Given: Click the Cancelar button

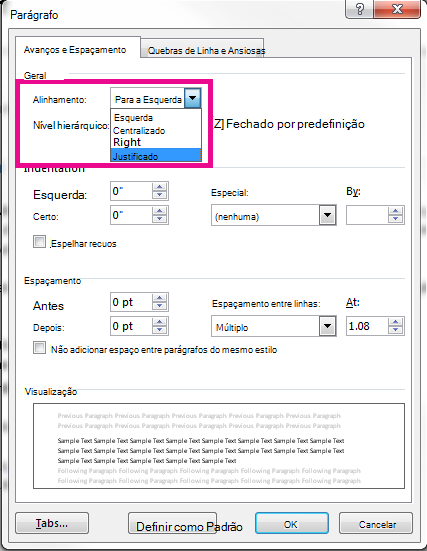Looking at the screenshot, I should click(376, 523).
